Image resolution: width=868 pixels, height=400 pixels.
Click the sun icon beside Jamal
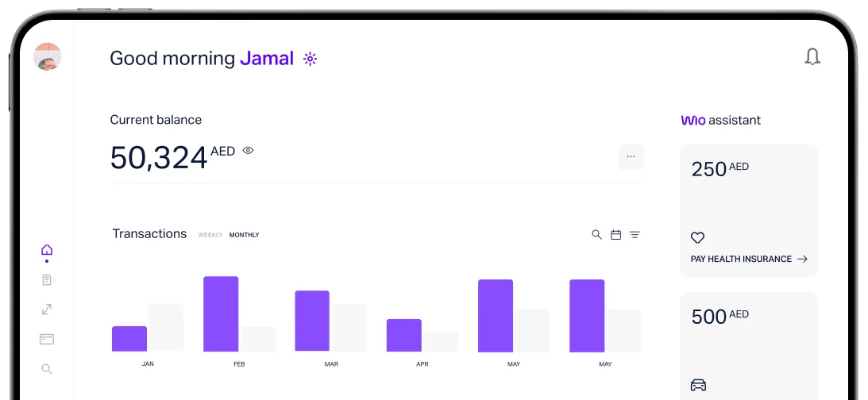tap(310, 59)
